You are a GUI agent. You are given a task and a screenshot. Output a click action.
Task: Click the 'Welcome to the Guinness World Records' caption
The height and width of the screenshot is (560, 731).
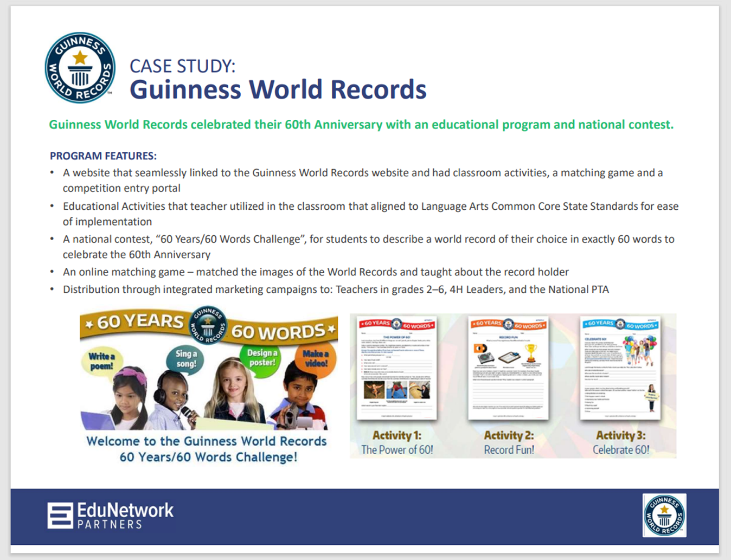pyautogui.click(x=207, y=449)
